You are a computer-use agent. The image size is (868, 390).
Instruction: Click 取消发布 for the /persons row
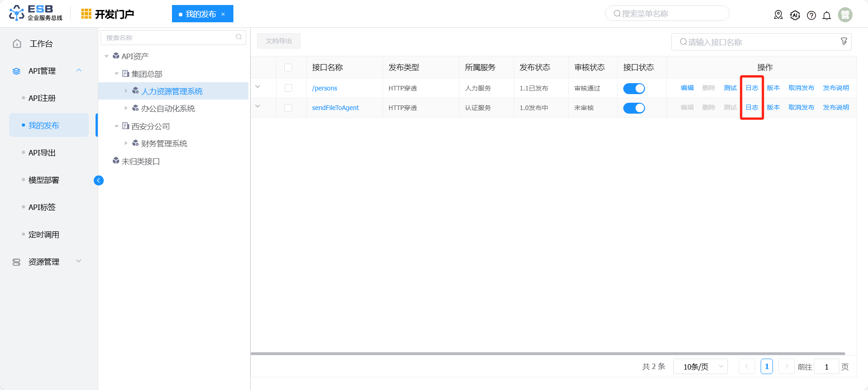tap(801, 88)
